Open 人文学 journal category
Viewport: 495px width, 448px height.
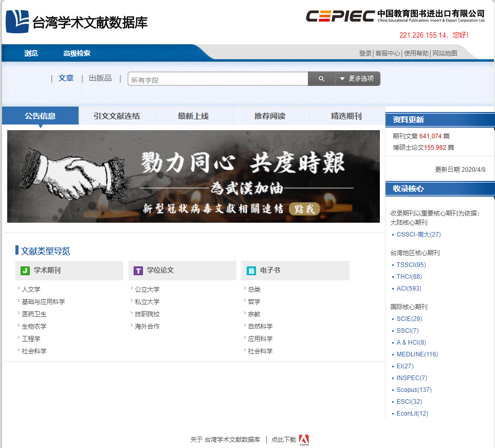coord(31,290)
